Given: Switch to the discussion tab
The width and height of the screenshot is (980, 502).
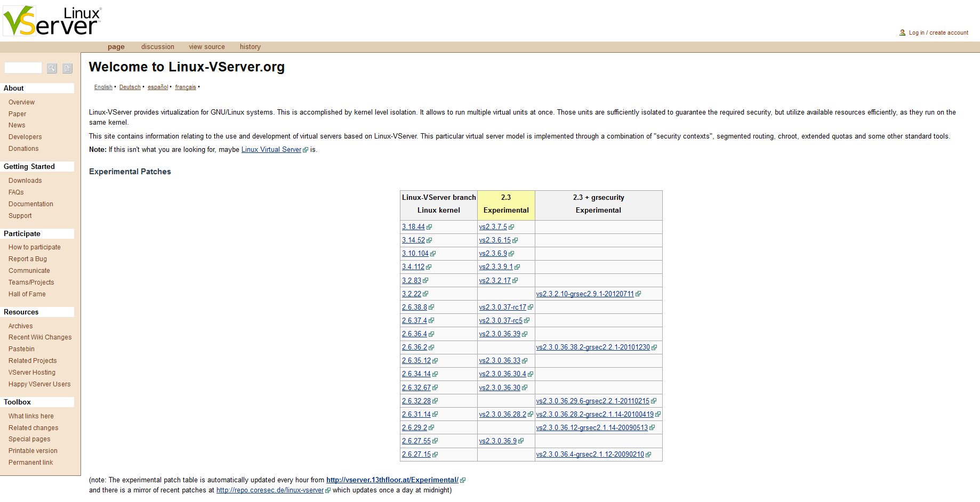Looking at the screenshot, I should 157,47.
